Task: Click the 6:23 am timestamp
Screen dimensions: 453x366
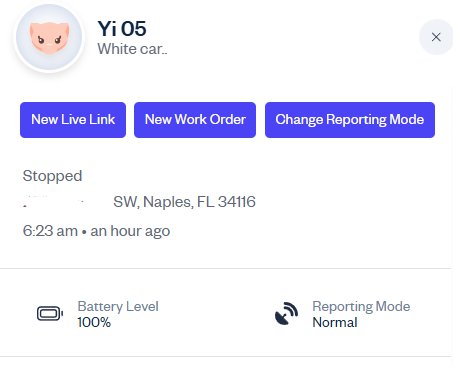Action: pos(50,231)
